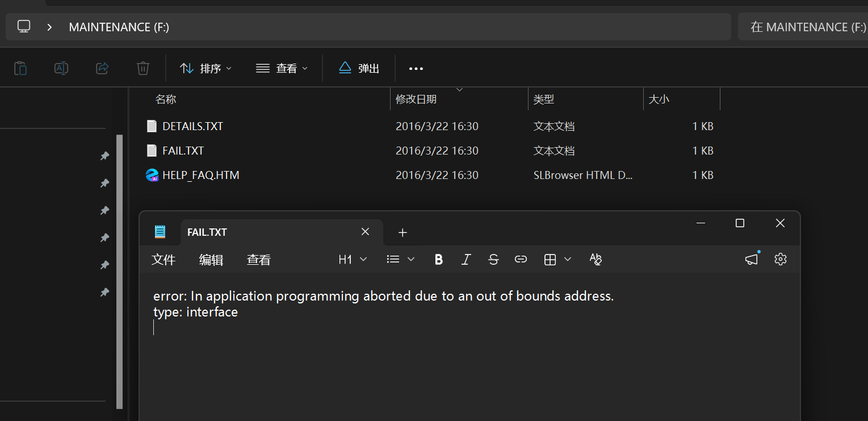Click the chevron before MAINTENANCE (F:) in the address bar

coord(50,27)
